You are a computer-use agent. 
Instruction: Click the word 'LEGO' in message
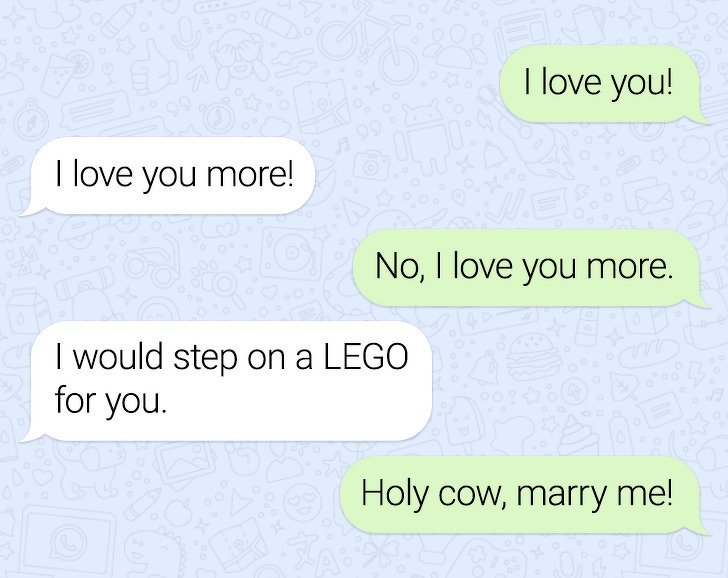point(365,357)
